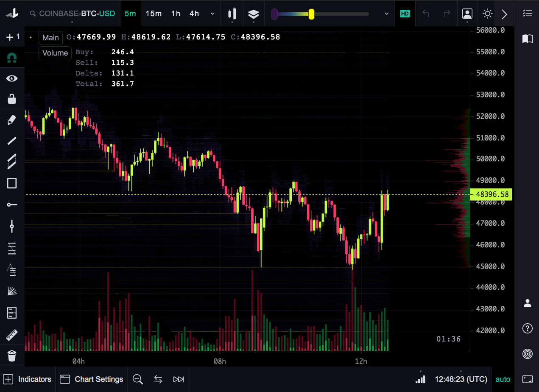This screenshot has width=539, height=392.
Task: Click the swap arrows icon in bottom bar
Action: click(158, 379)
